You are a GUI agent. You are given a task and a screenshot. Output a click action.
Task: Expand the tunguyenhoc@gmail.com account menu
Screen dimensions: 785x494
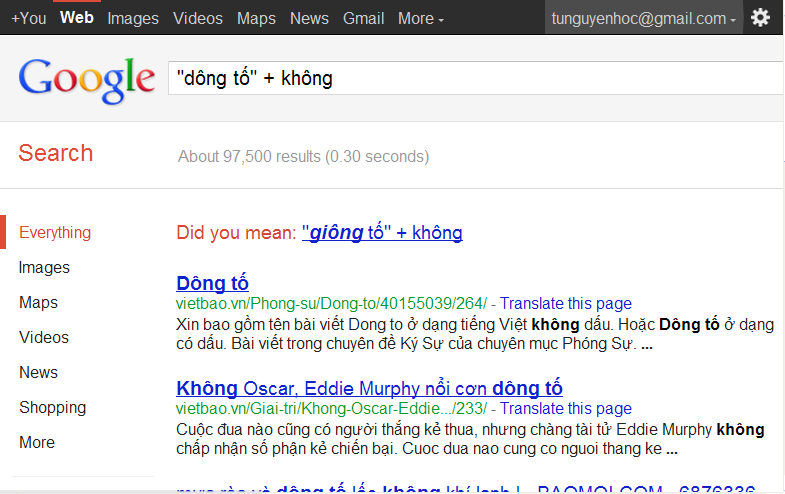coord(644,18)
